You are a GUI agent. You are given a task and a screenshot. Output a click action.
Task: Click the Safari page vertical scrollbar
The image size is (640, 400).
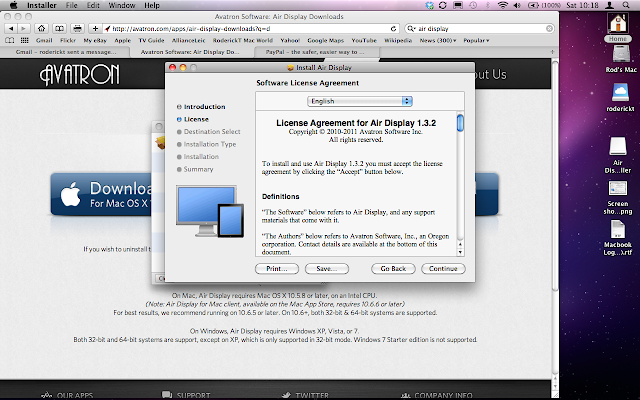point(555,176)
